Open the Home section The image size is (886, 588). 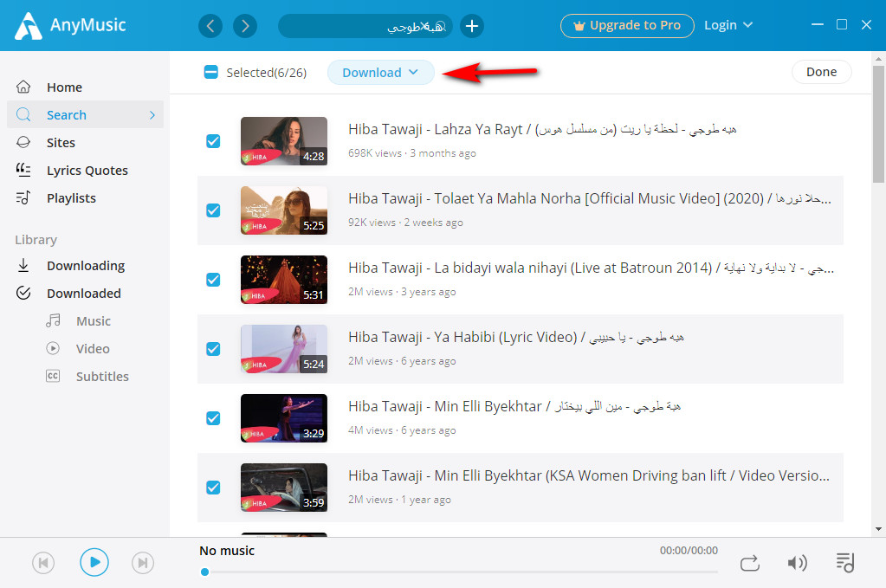64,87
